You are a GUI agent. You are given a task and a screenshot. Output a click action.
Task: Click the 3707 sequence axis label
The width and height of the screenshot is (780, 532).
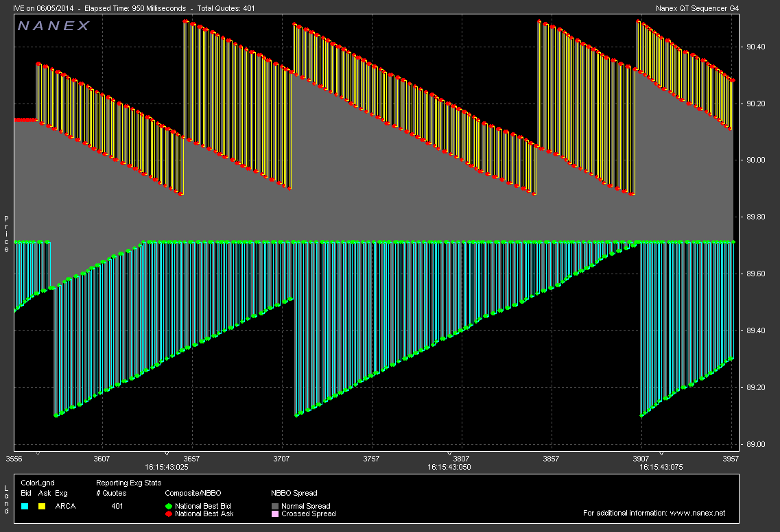[281, 459]
